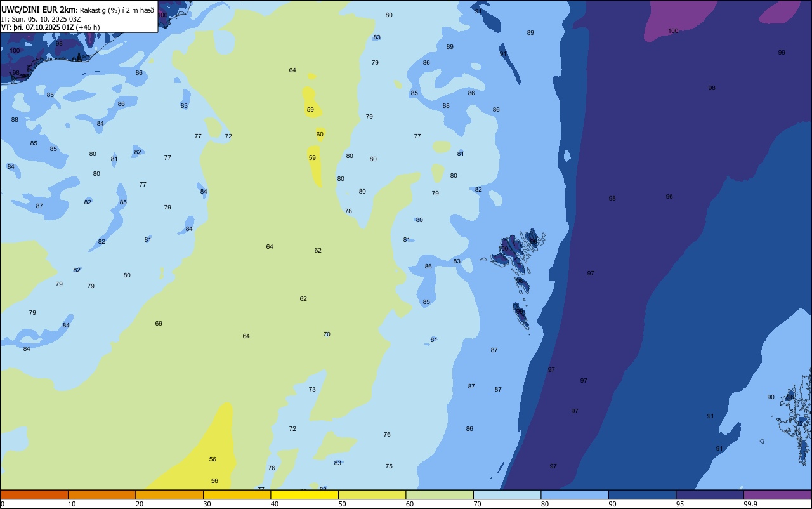Click the medium blue 90–95 legend swatch

pos(642,494)
